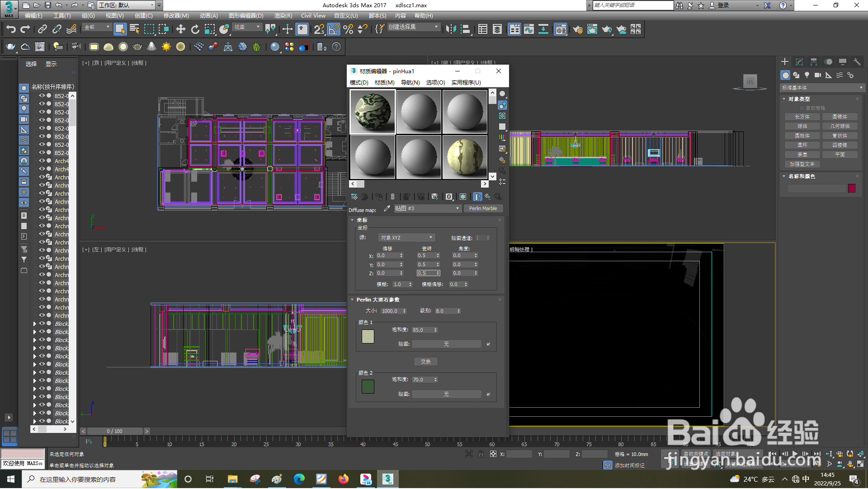Screen dimensions: 868x489
Task: Open the 渲染(R) menu
Action: 283,15
